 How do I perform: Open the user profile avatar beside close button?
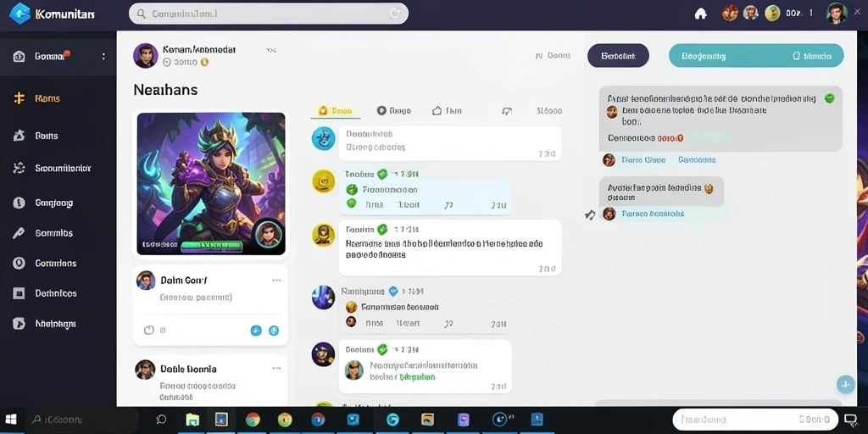(837, 14)
